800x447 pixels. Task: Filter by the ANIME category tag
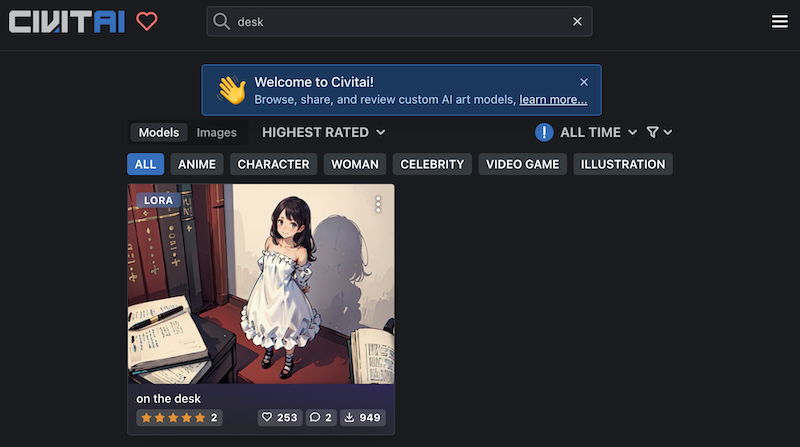click(197, 164)
